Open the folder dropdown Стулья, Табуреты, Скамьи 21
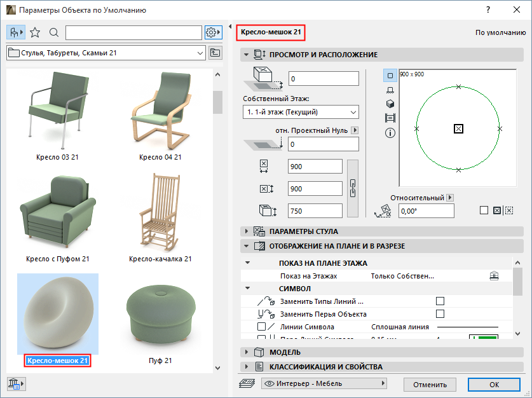 pos(106,53)
